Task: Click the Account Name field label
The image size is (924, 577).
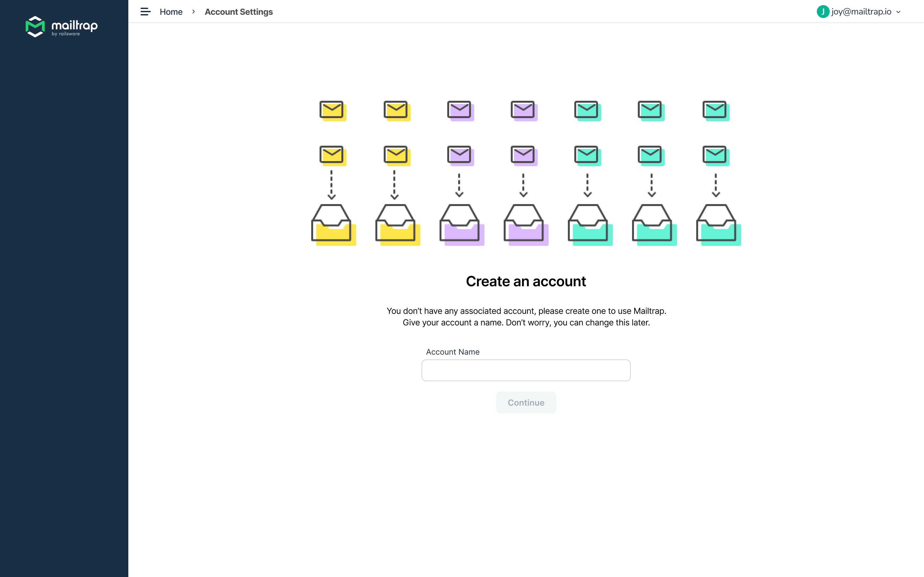Action: pyautogui.click(x=452, y=352)
